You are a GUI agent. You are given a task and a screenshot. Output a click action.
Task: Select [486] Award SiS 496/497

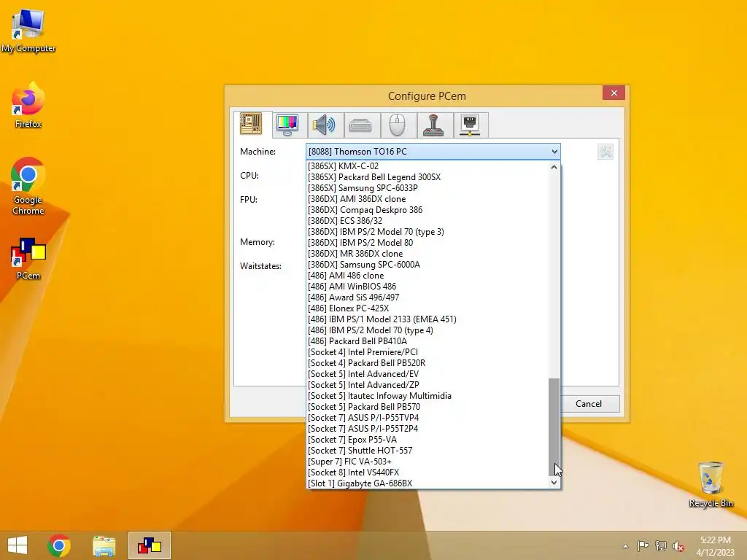point(427,297)
